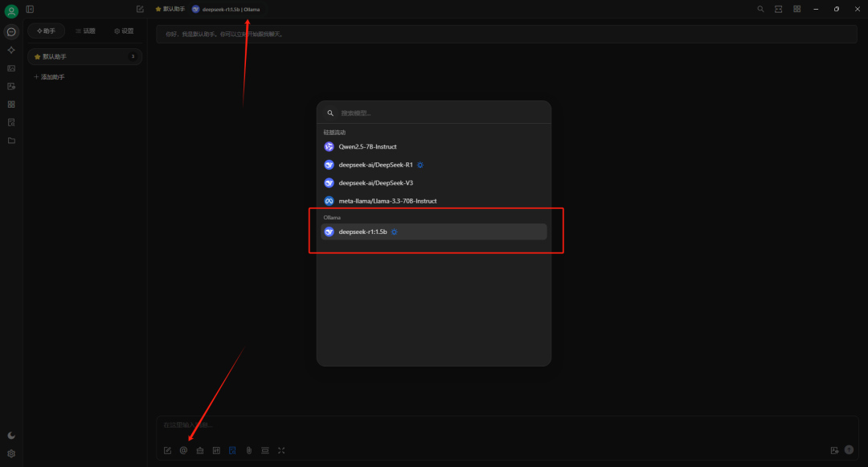Image resolution: width=868 pixels, height=467 pixels.
Task: Choose the meta-llama/Llama-3.3-70B-Instruct model
Action: (434, 201)
